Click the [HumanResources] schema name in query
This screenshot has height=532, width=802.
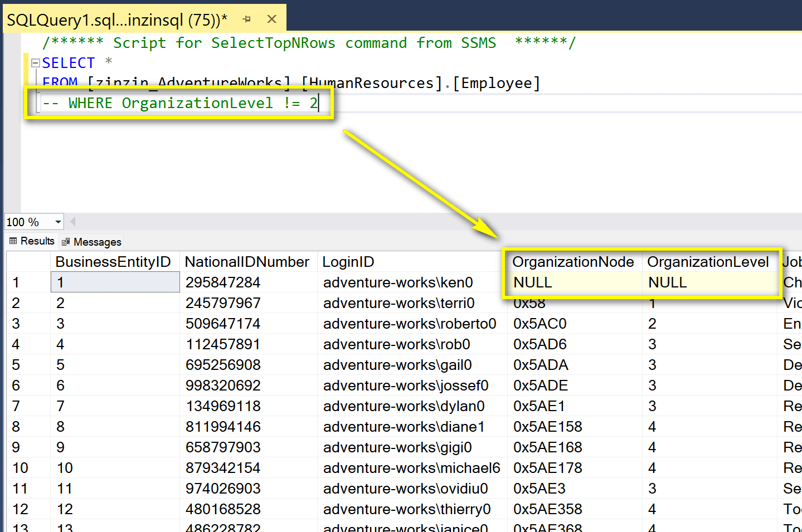(x=372, y=83)
